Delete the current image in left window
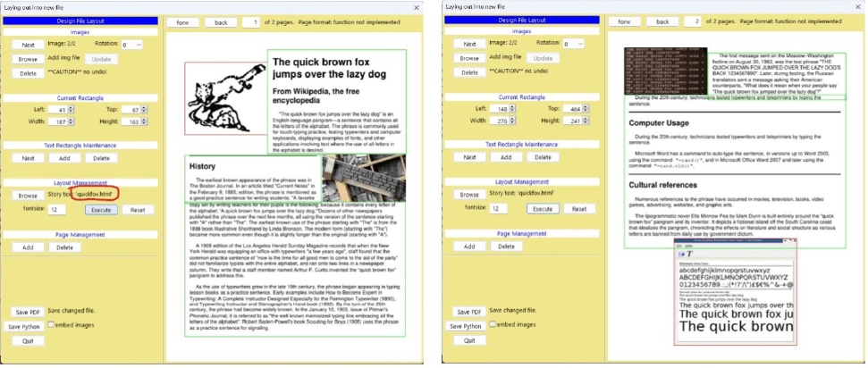 [29, 73]
